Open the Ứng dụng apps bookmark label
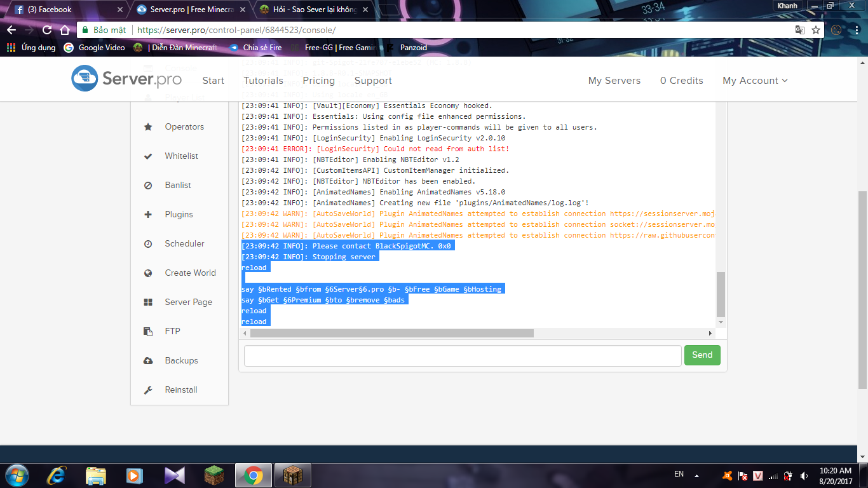Image resolution: width=868 pixels, height=488 pixels. pyautogui.click(x=38, y=48)
